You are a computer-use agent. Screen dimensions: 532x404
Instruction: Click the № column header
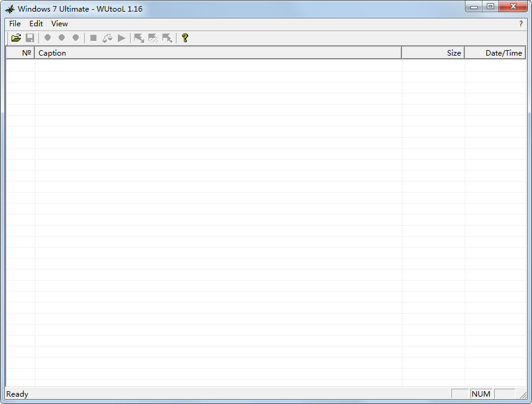coord(20,53)
